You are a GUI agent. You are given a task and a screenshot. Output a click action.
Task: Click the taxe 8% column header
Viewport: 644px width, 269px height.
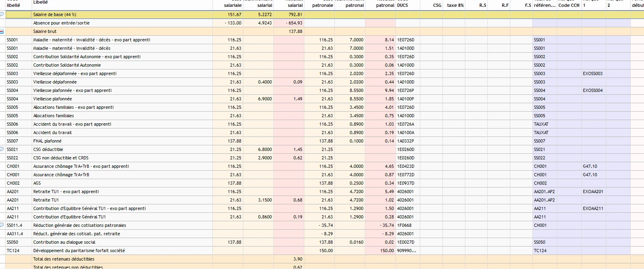pos(455,5)
